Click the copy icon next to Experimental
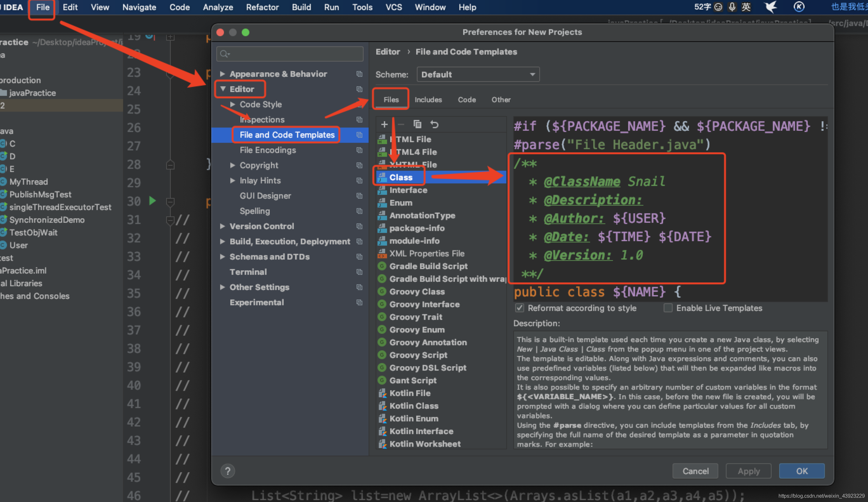This screenshot has width=868, height=502. [x=359, y=302]
